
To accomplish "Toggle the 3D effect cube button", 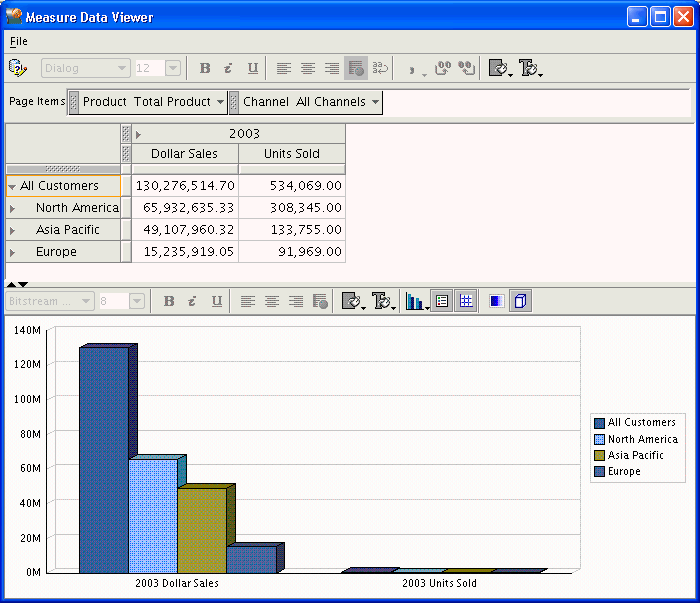I will (x=521, y=301).
